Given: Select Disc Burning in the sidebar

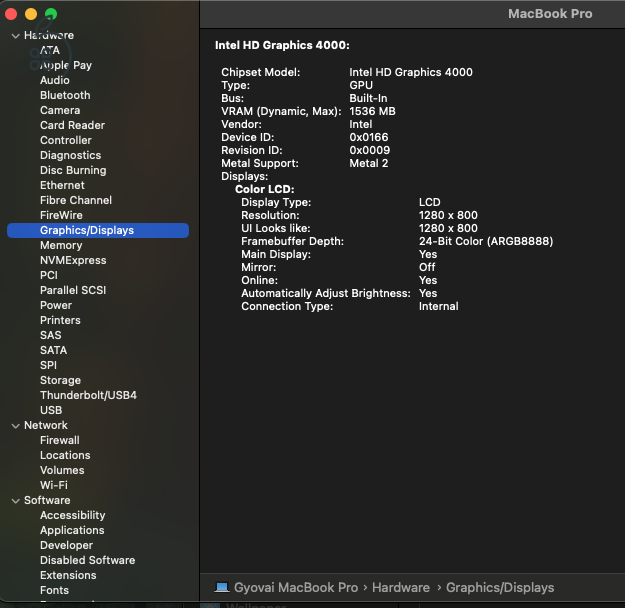Looking at the screenshot, I should [73, 170].
